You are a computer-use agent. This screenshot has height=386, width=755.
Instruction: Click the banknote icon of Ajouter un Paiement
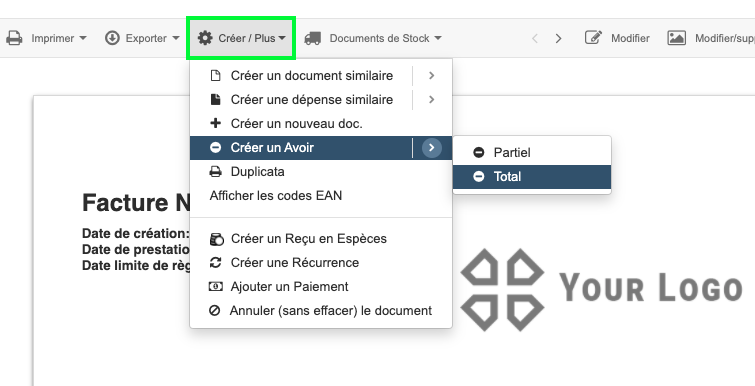point(216,287)
